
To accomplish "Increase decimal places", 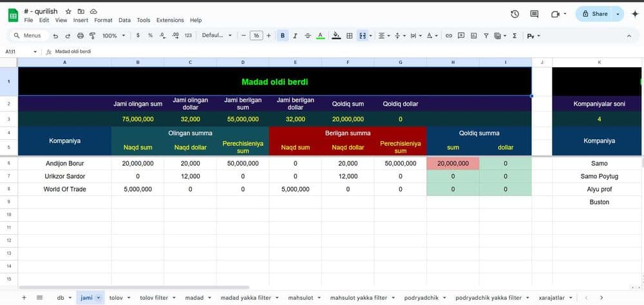I will pos(175,35).
